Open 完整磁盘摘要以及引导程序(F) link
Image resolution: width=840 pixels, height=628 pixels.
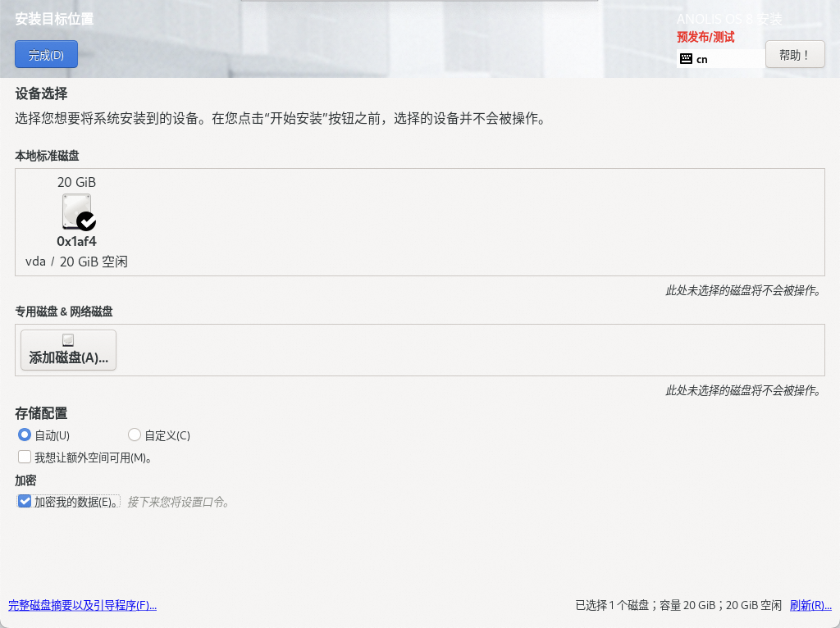pos(82,605)
